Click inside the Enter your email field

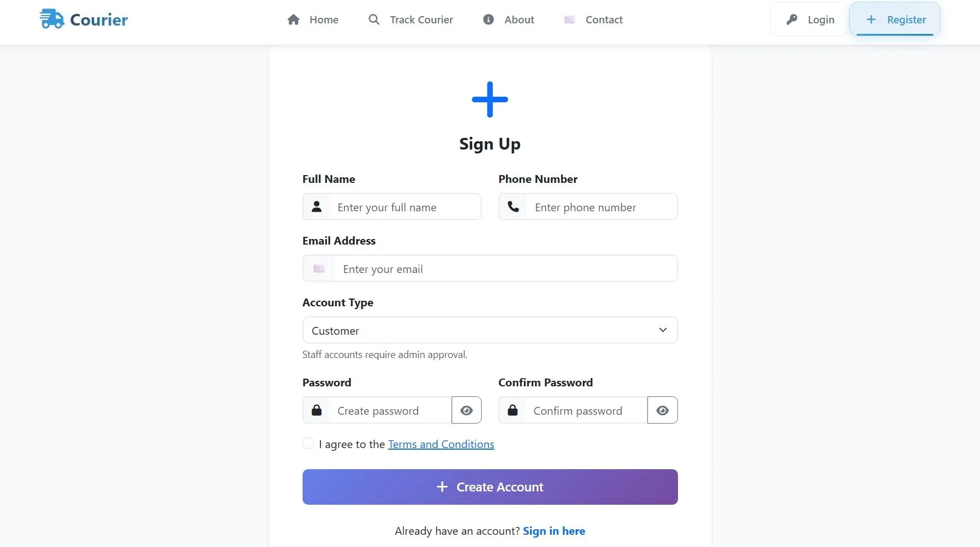pos(489,268)
